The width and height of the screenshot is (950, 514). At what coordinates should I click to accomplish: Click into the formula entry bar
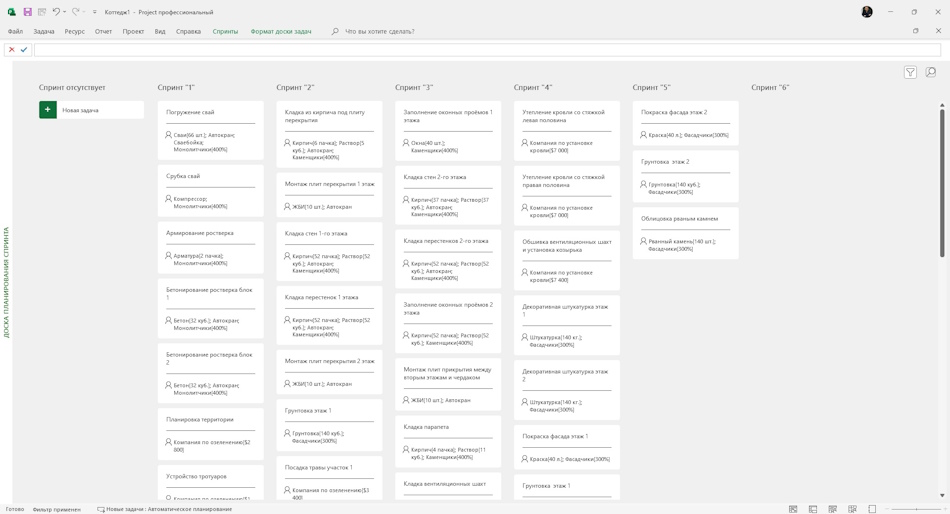487,50
